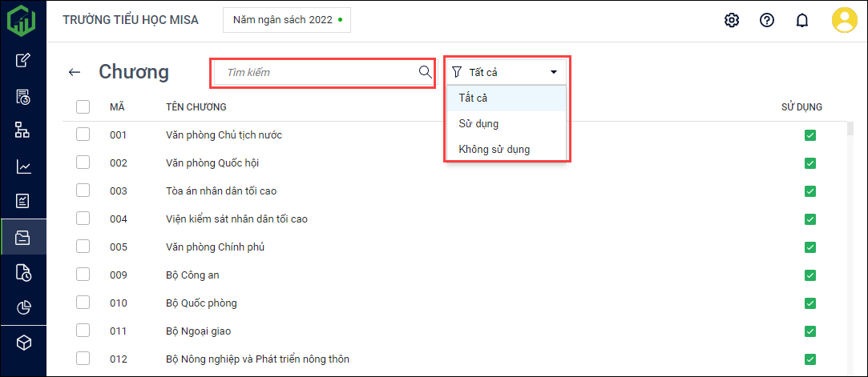
Task: Open the help question mark icon
Action: pos(766,20)
